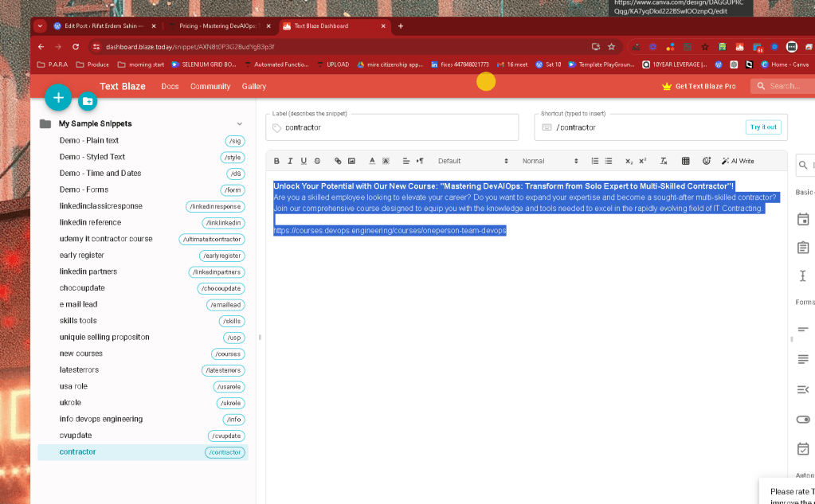This screenshot has height=504, width=815.
Task: Open the latesterrors snippet
Action: coord(143,370)
